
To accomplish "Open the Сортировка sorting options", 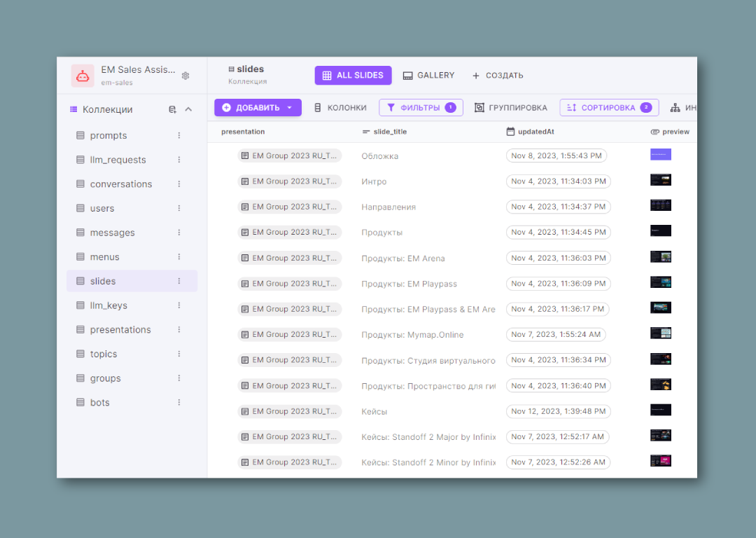I will (608, 108).
